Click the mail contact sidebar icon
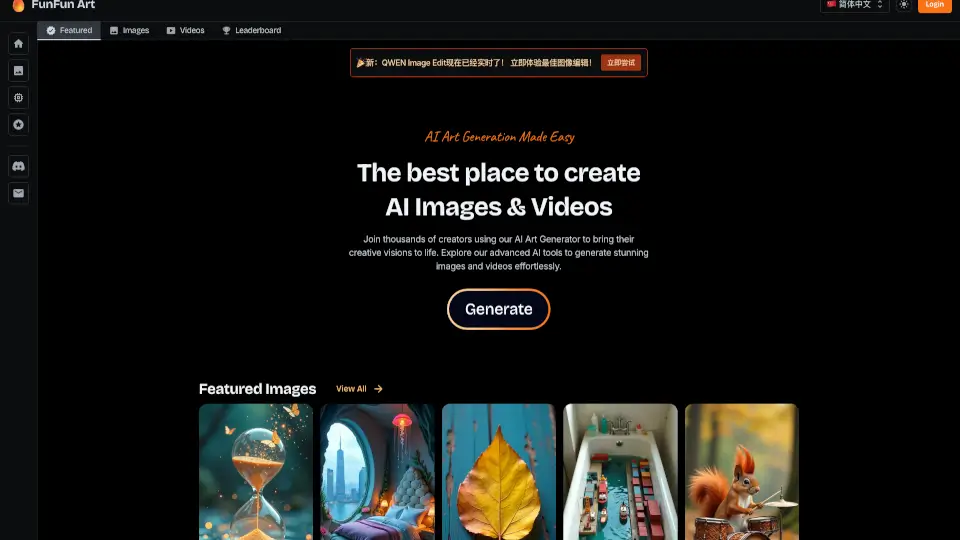 (x=18, y=193)
